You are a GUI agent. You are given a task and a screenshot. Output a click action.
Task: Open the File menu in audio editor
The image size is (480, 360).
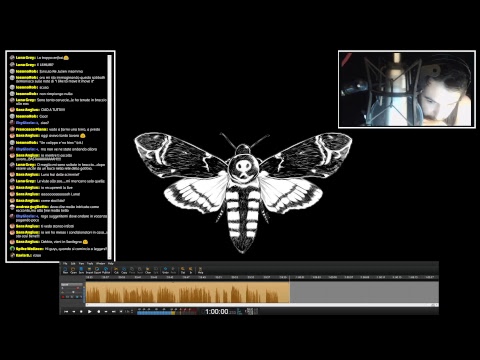point(65,263)
